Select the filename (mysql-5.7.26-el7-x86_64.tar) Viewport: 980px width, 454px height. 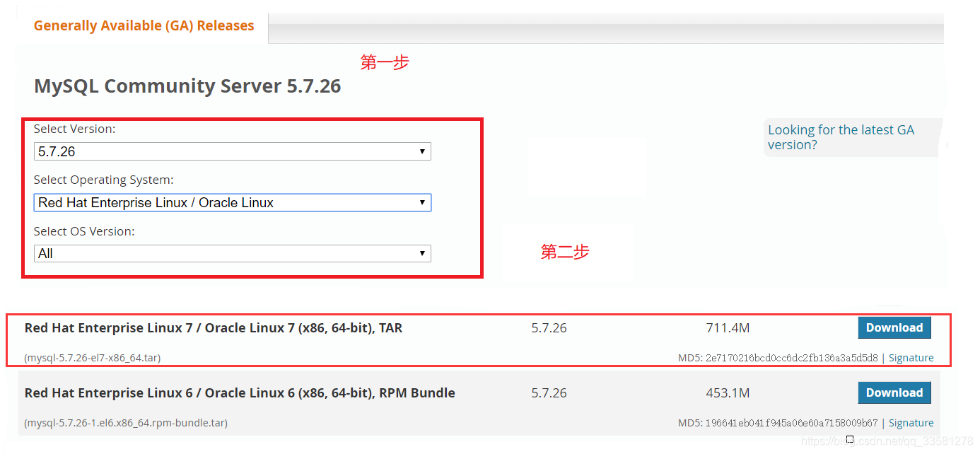click(93, 358)
